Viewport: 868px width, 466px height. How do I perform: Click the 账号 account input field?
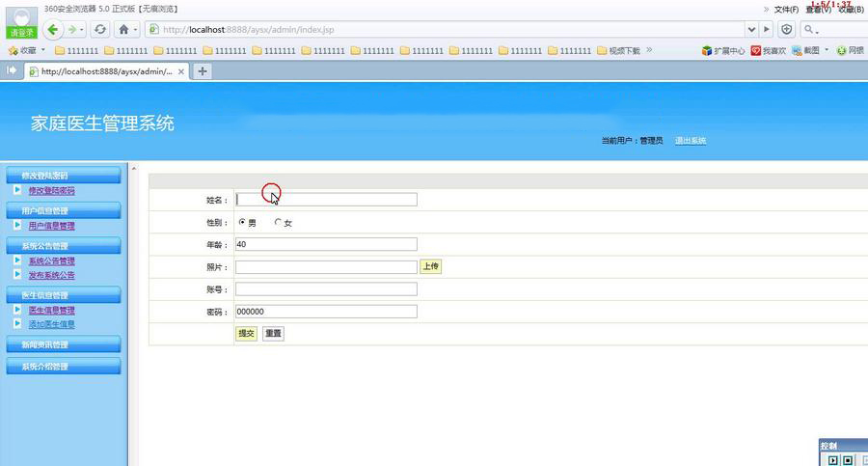coord(326,289)
